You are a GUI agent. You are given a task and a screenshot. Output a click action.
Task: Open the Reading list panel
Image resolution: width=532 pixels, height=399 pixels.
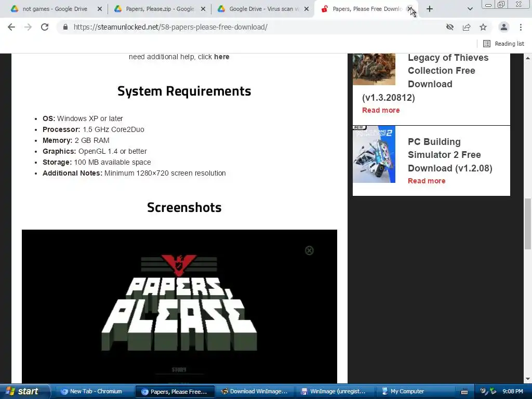point(503,44)
